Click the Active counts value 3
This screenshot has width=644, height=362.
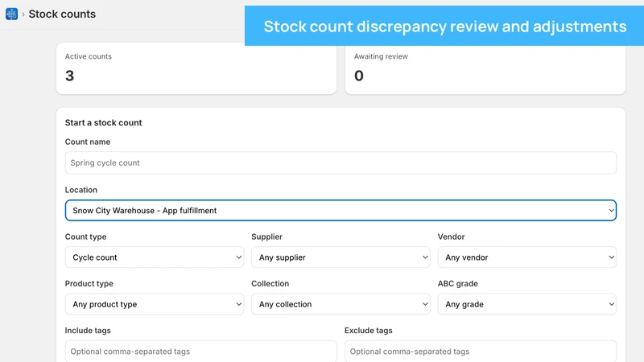point(70,76)
